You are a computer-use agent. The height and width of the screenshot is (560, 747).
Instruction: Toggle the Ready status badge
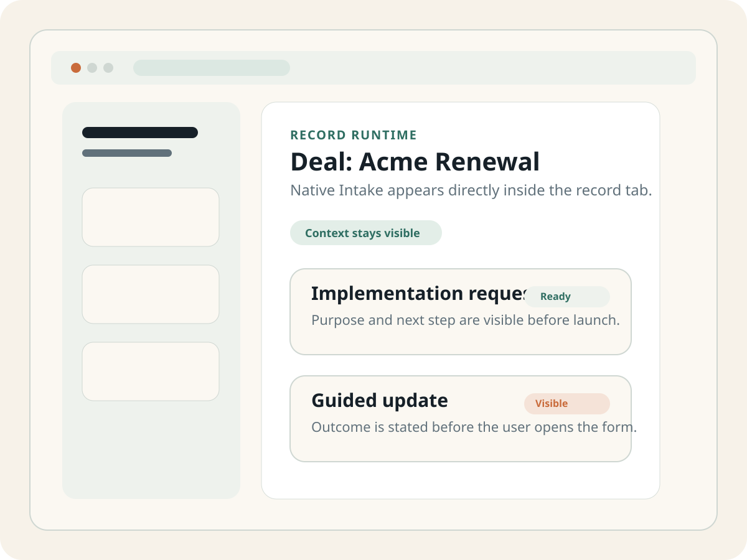pos(567,297)
